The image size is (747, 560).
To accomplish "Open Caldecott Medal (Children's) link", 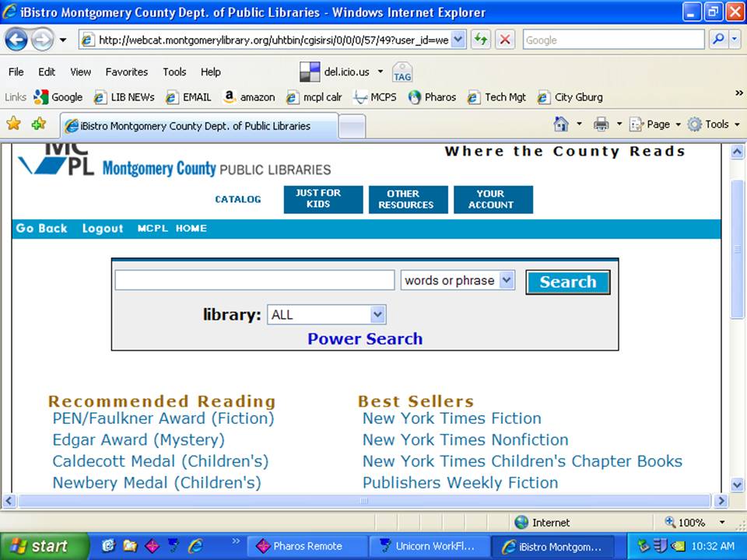I will (160, 461).
